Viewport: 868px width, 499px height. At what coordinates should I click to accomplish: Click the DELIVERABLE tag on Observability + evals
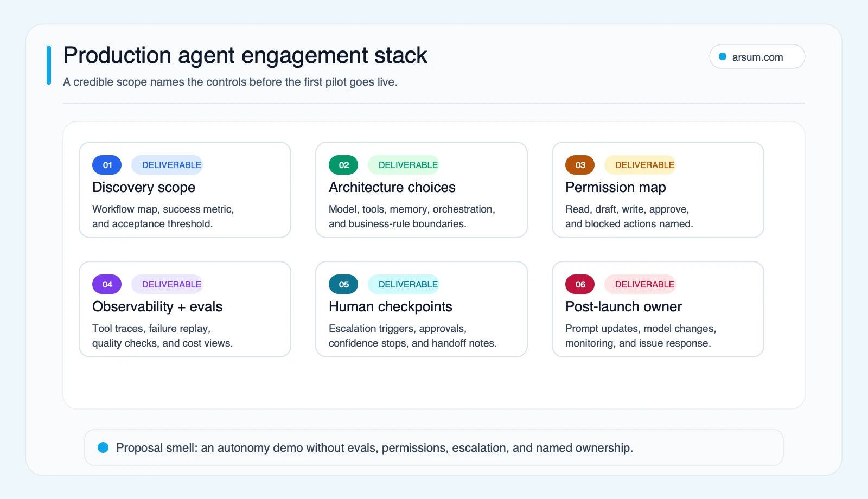[x=167, y=284]
